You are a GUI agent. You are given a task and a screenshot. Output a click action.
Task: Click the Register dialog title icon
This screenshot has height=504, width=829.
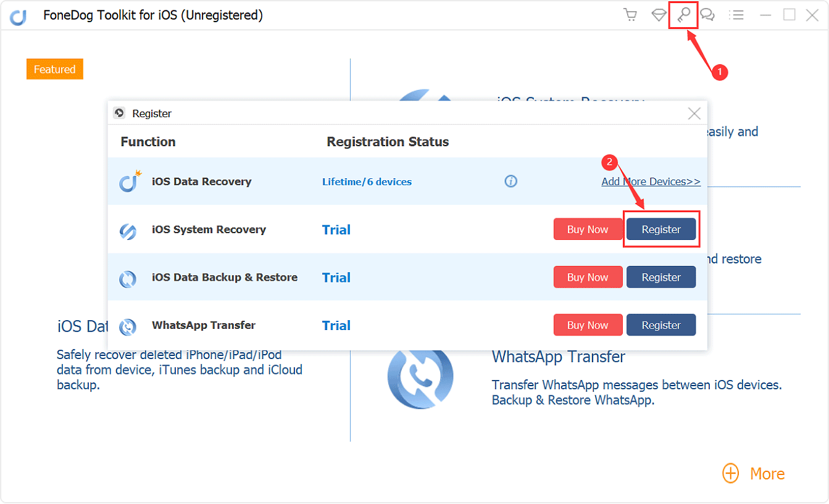(x=120, y=114)
